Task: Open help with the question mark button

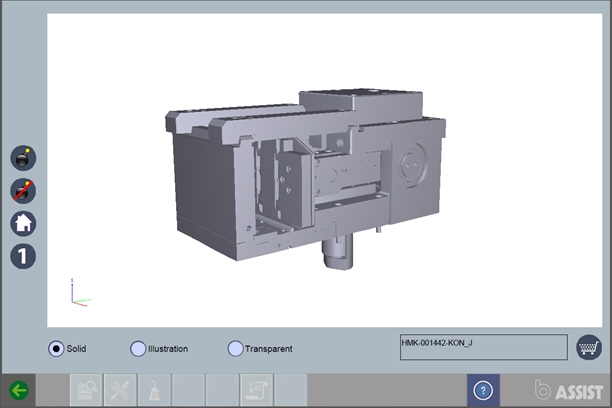Action: click(x=483, y=390)
